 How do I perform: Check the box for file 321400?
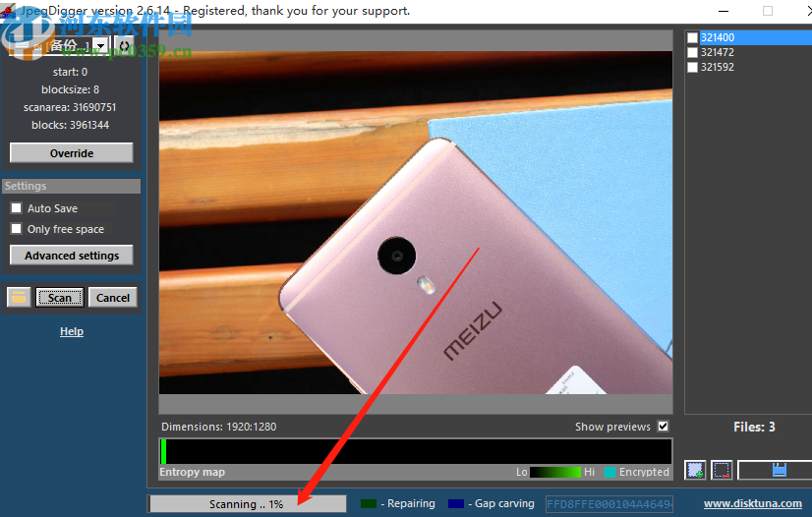pyautogui.click(x=692, y=37)
